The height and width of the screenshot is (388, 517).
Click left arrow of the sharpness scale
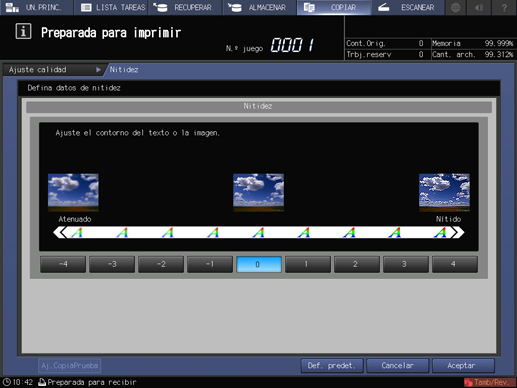pyautogui.click(x=59, y=232)
